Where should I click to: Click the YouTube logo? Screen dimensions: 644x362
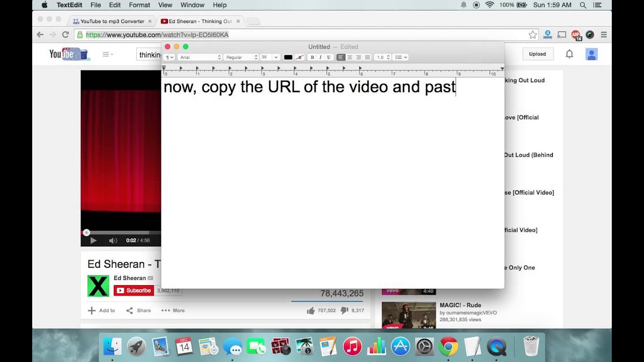pyautogui.click(x=69, y=54)
